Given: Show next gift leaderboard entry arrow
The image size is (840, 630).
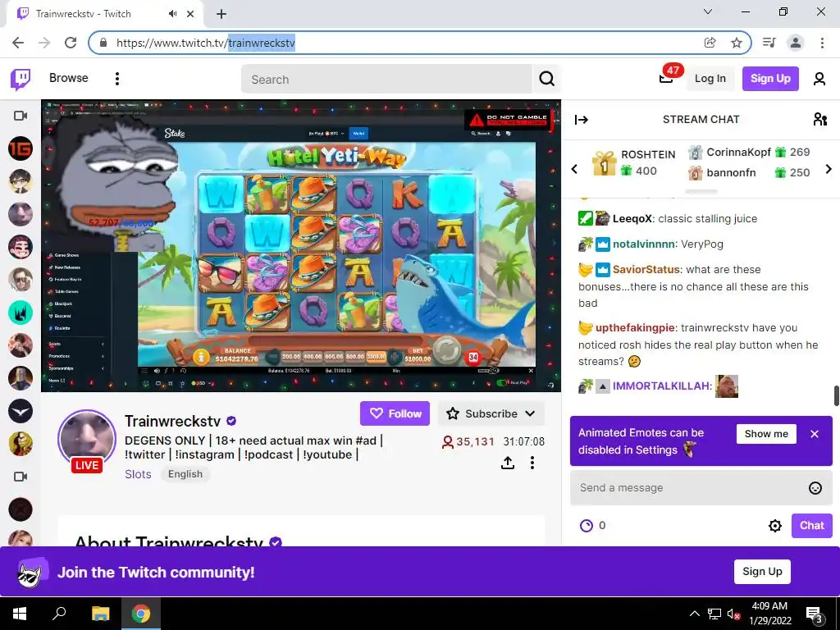Looking at the screenshot, I should (829, 169).
